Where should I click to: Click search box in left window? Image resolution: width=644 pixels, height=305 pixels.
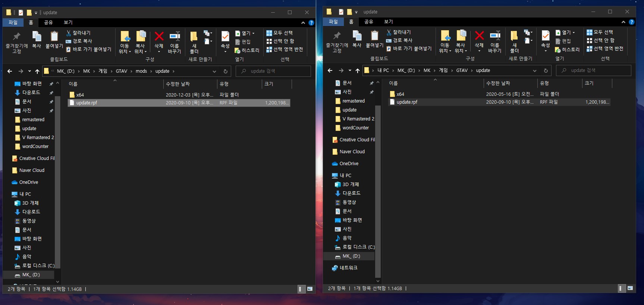(x=273, y=71)
